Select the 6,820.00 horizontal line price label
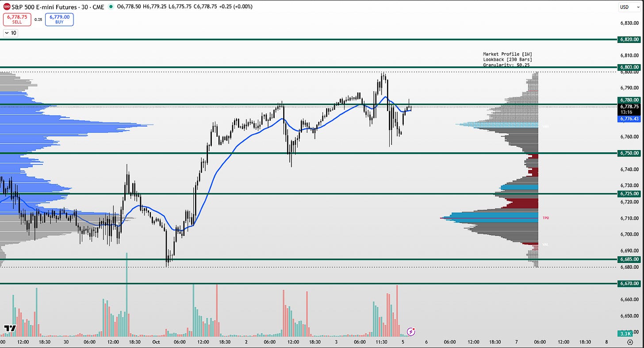 click(x=629, y=39)
